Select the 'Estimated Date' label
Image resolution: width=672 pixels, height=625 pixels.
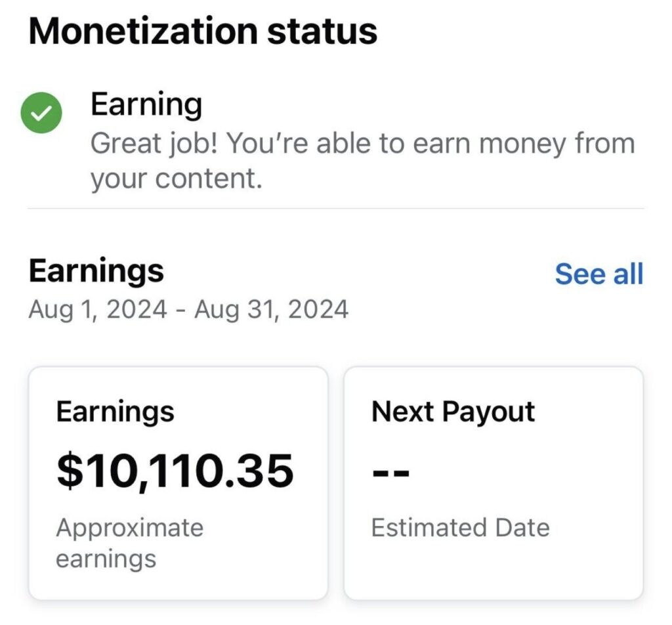(x=460, y=527)
